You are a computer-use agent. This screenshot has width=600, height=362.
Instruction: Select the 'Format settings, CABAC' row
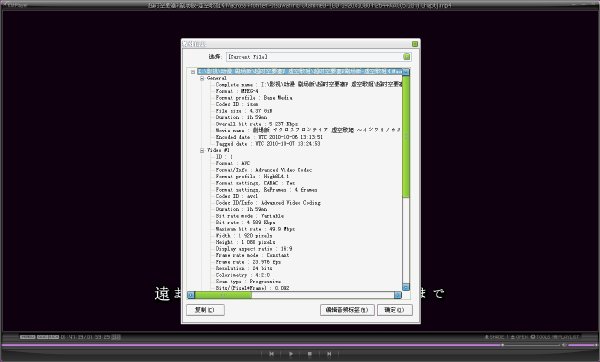255,183
